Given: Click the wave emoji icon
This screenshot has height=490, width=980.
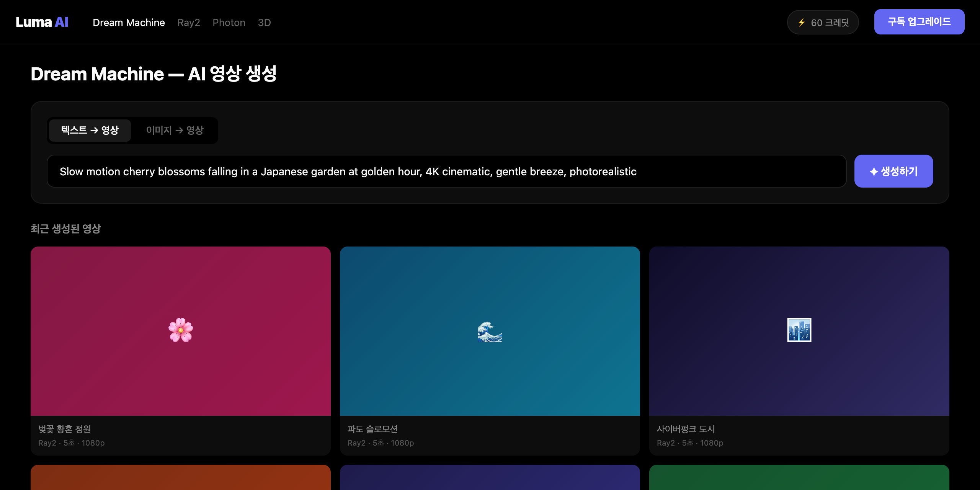Looking at the screenshot, I should [x=490, y=332].
